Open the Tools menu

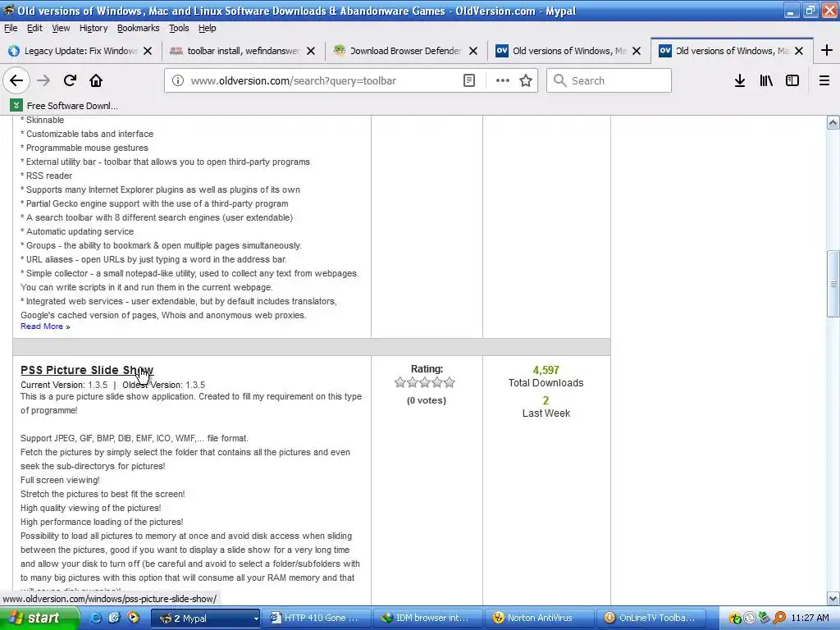178,28
